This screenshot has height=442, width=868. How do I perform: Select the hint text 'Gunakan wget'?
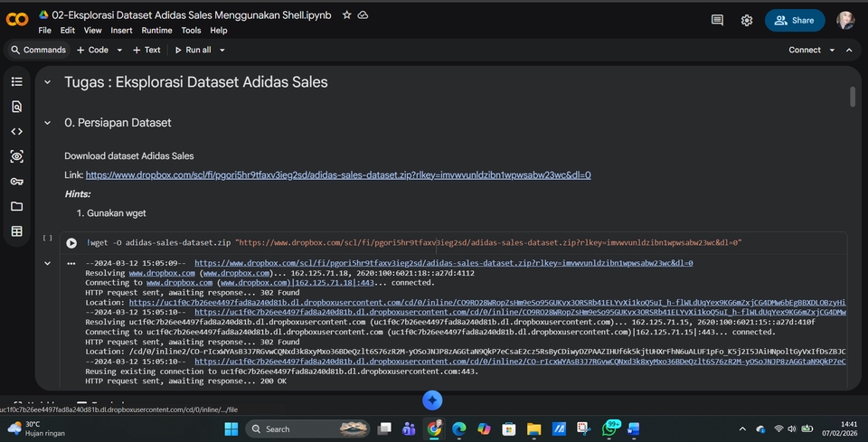[x=117, y=213]
